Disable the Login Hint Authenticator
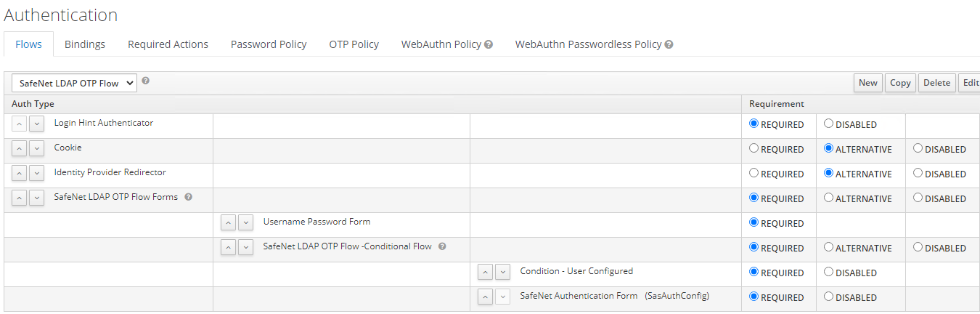The height and width of the screenshot is (314, 980). (x=828, y=124)
